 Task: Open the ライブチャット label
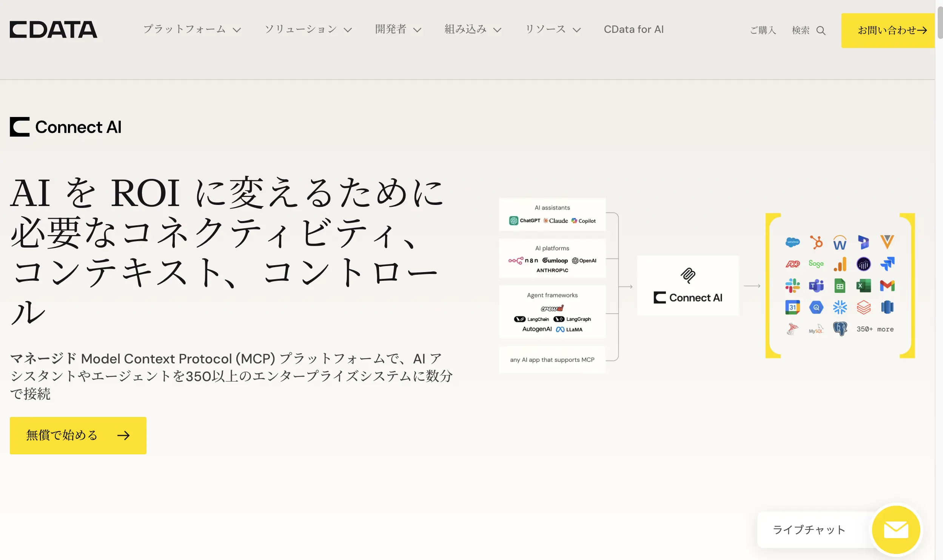[809, 530]
